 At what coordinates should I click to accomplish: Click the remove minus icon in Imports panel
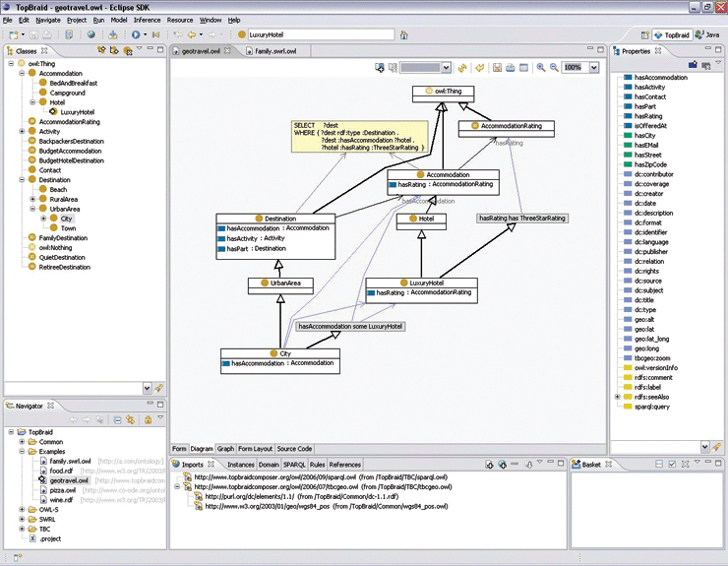(515, 464)
